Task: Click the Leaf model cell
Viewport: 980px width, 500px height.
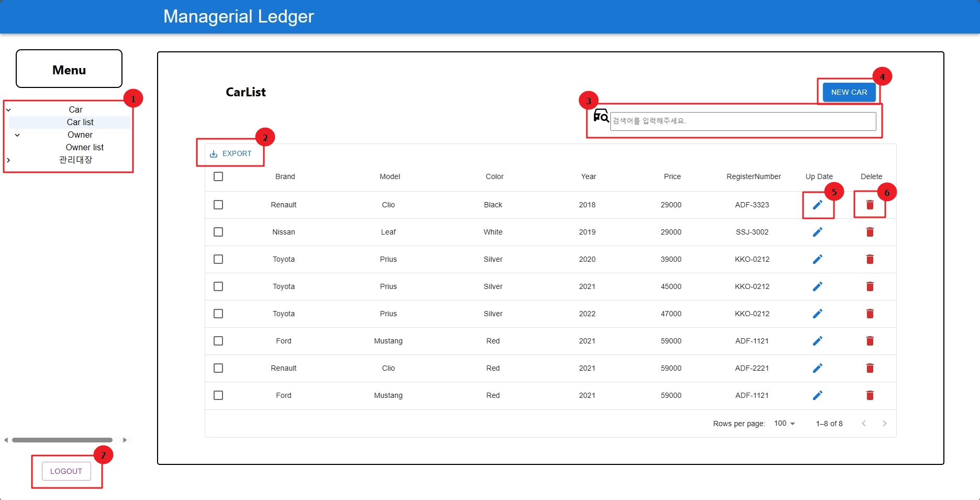Action: point(388,232)
